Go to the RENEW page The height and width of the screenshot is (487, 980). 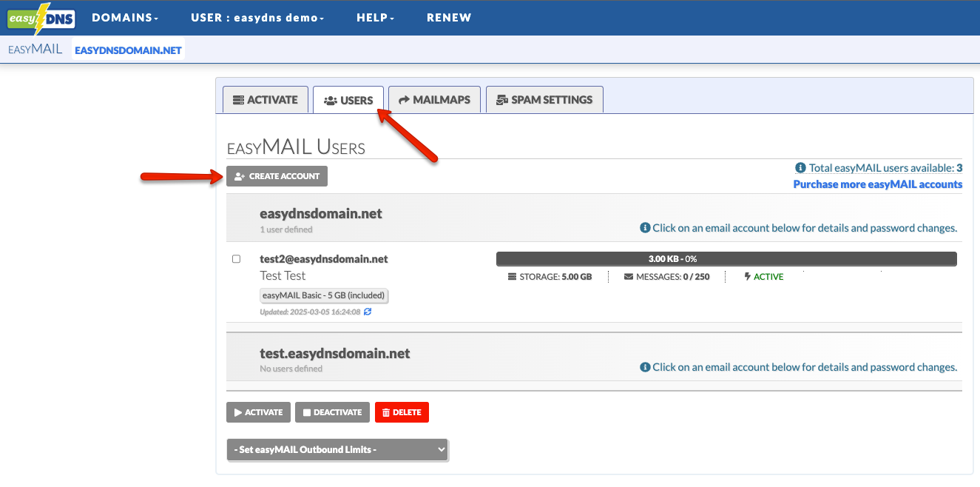[x=449, y=18]
